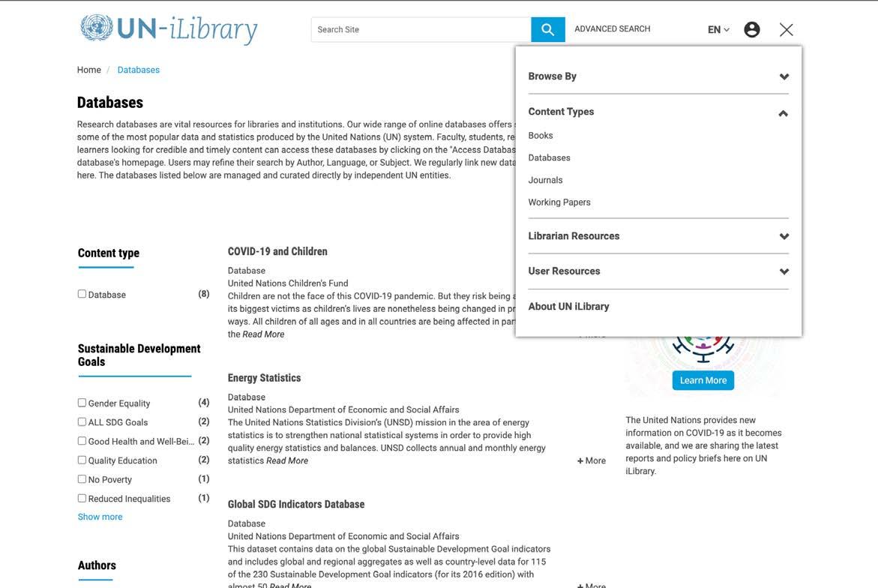Image resolution: width=878 pixels, height=588 pixels.
Task: Click the Databases breadcrumb link
Action: point(138,70)
